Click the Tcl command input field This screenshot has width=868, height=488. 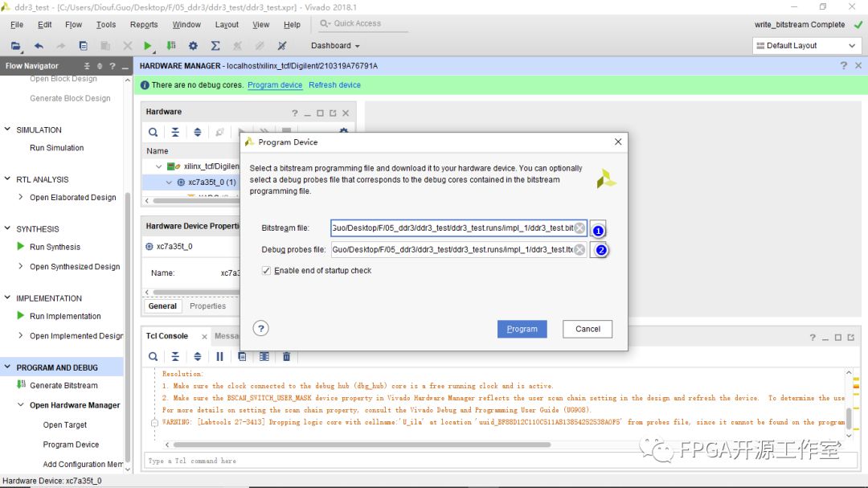coord(482,461)
